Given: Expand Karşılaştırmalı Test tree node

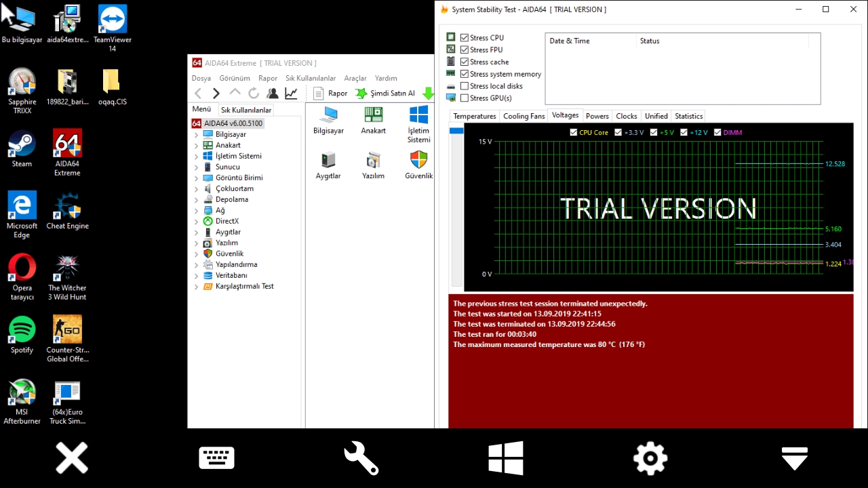Looking at the screenshot, I should point(197,287).
